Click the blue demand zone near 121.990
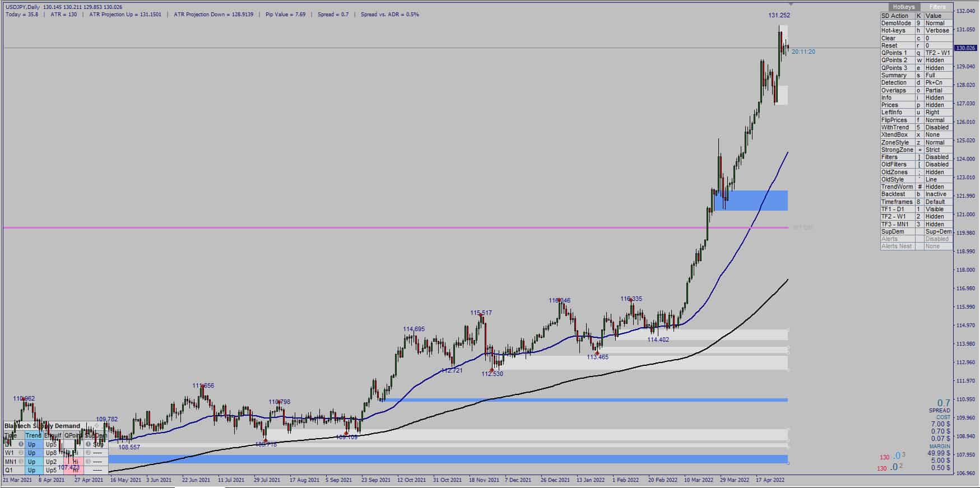This screenshot has height=488, width=980. coord(751,201)
